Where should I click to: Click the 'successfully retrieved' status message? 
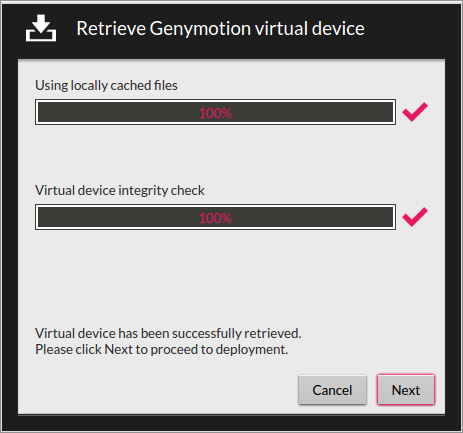(x=168, y=333)
